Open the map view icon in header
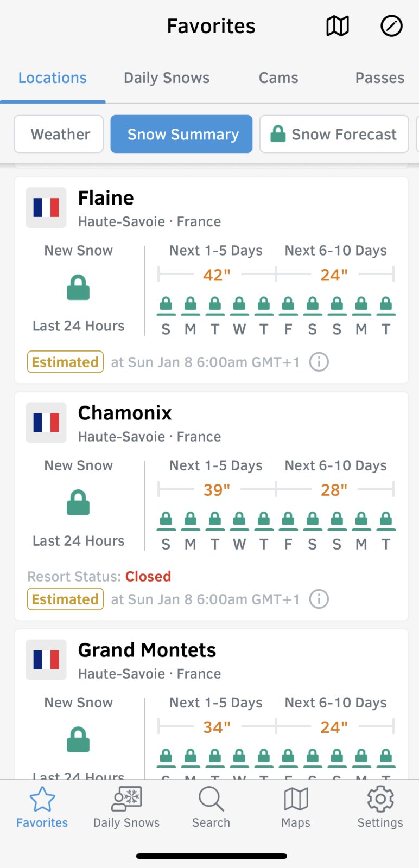This screenshot has height=868, width=419. [x=337, y=26]
